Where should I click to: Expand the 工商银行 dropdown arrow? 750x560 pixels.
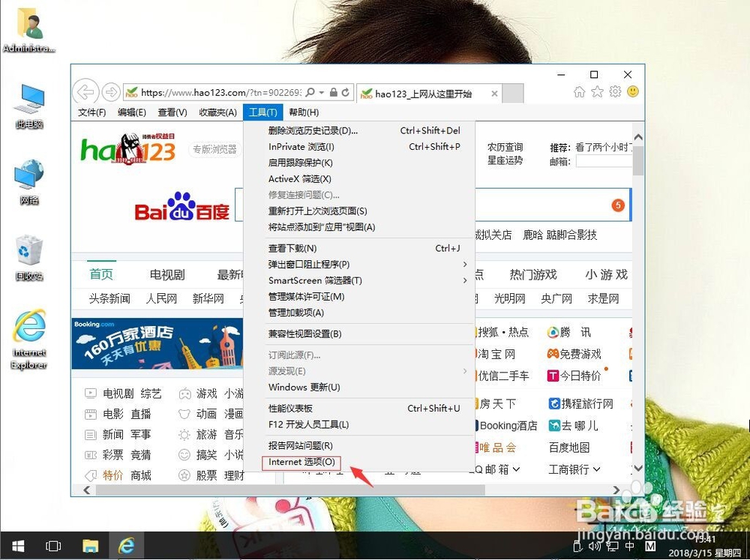tap(596, 469)
